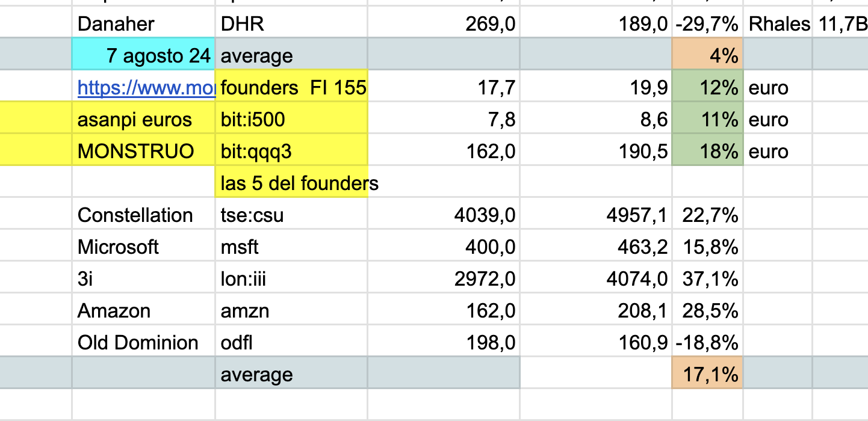This screenshot has height=421, width=868.
Task: Select the Amazon company cell
Action: [x=144, y=310]
